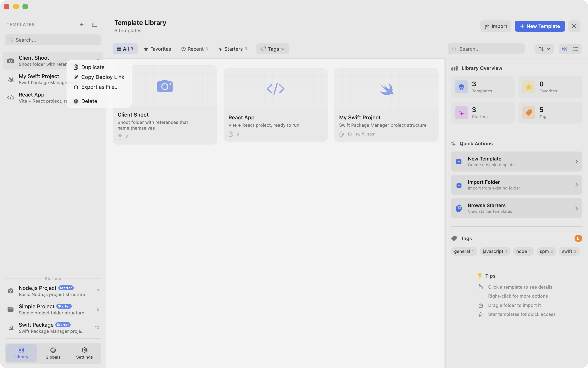Viewport: 588px width, 368px height.
Task: Expand the Browse Starters quick action chevron
Action: tap(577, 208)
